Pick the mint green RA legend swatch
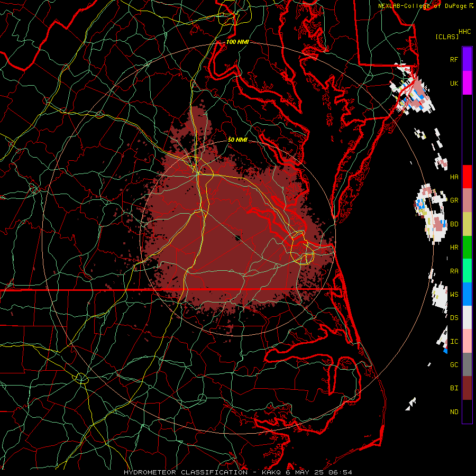Image resolution: width=476 pixels, height=476 pixels. point(467,270)
